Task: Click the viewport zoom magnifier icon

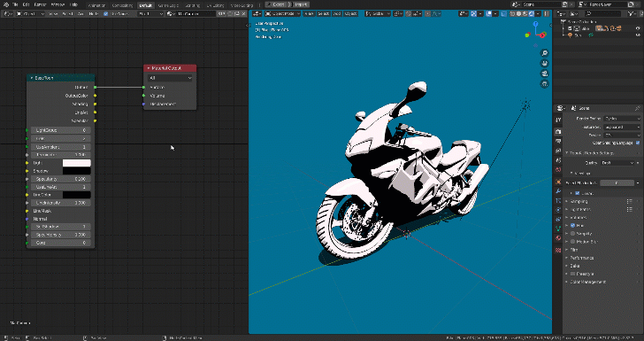Action: (545, 53)
